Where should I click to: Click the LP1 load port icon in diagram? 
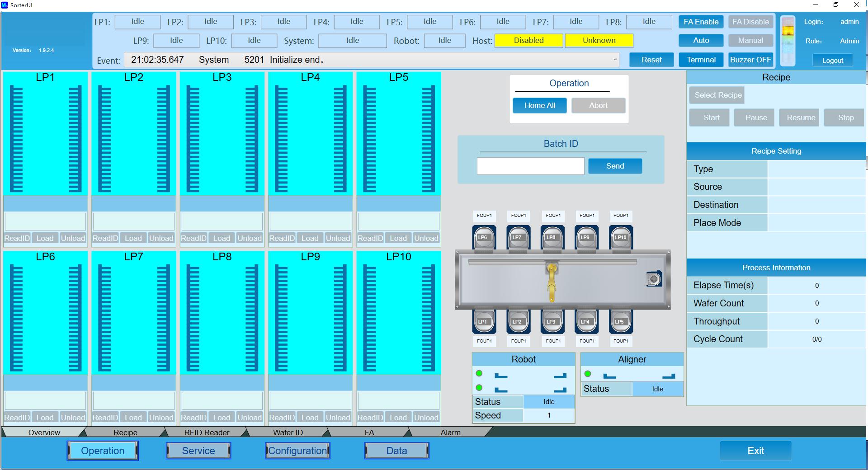pos(484,321)
